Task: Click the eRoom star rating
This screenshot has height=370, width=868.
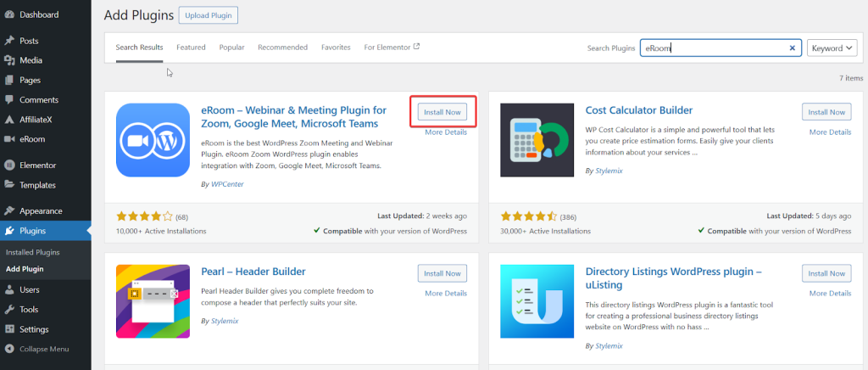Action: [x=144, y=216]
